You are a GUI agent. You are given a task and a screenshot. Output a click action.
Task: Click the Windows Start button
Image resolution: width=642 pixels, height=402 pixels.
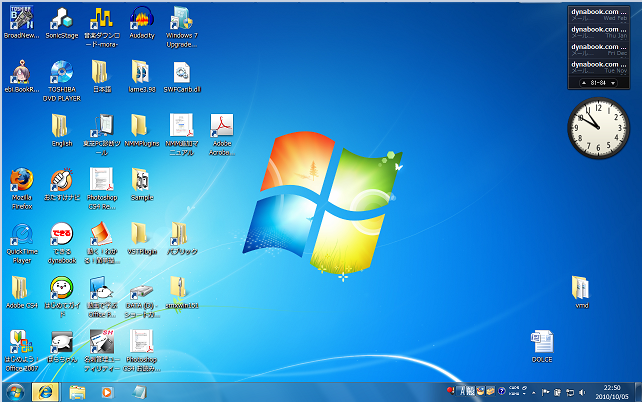[15, 393]
